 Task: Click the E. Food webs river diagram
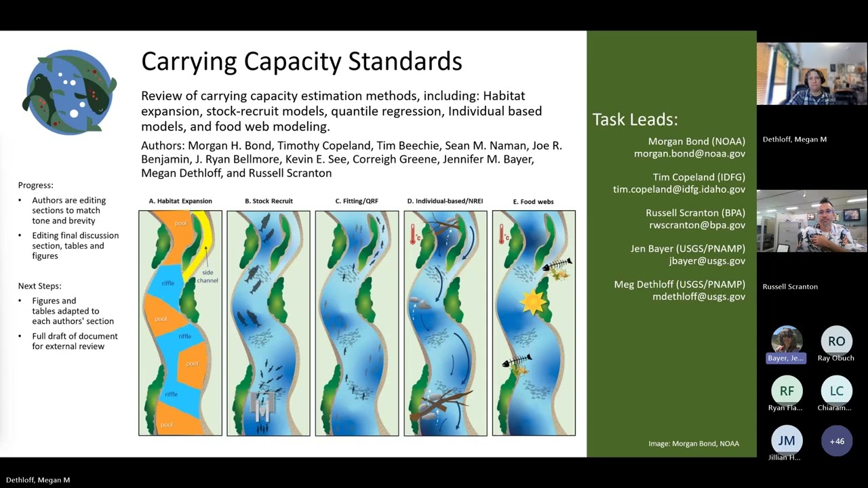[534, 323]
